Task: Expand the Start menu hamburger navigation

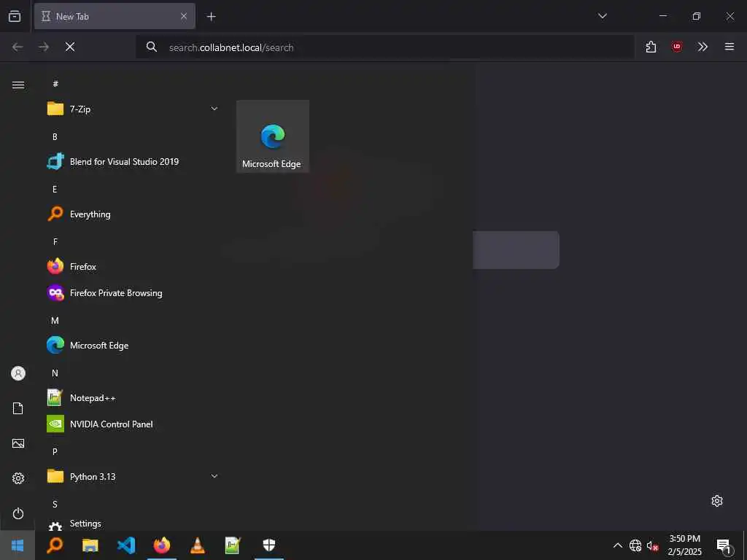Action: point(18,85)
